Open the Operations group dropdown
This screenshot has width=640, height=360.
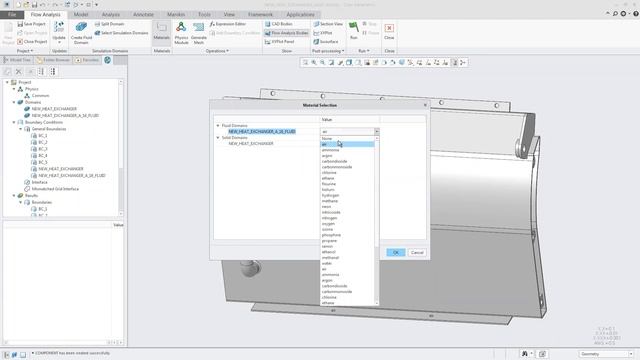click(x=218, y=51)
